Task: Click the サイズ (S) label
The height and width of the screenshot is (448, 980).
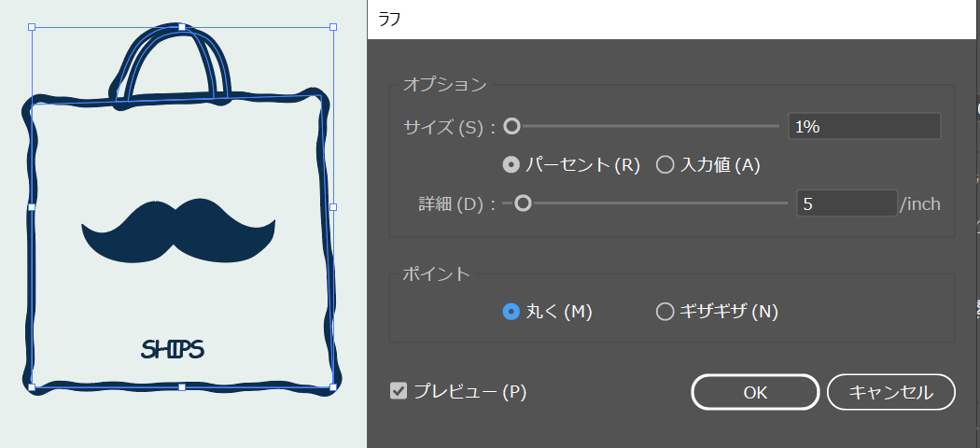Action: click(449, 128)
